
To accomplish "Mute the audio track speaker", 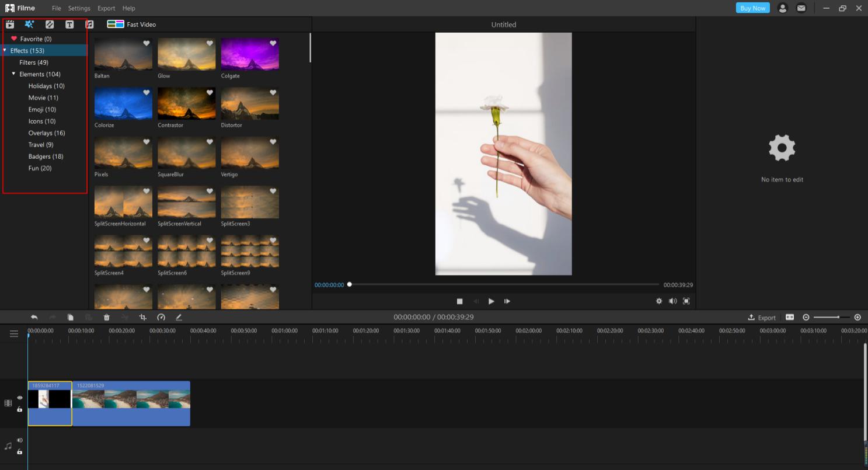I will pos(20,440).
